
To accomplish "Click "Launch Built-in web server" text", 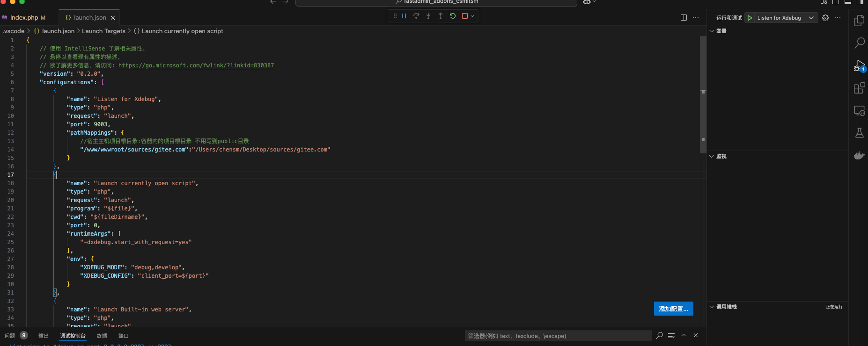I will tap(143, 310).
